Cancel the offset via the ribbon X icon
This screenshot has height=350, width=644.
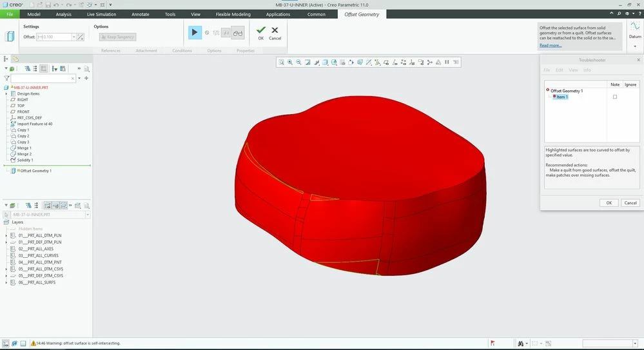(x=275, y=33)
